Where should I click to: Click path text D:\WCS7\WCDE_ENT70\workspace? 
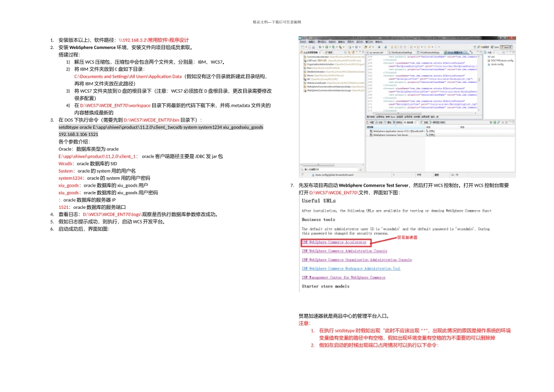[x=115, y=106]
